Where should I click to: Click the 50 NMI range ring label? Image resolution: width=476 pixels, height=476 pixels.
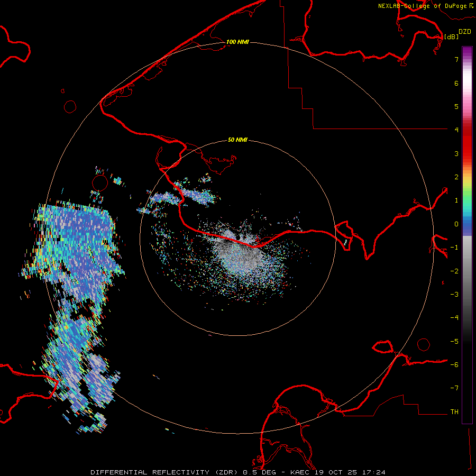click(x=237, y=140)
